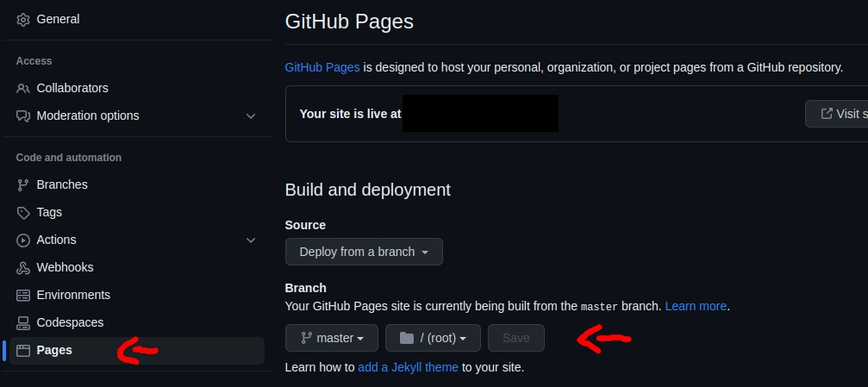Click the Branch label

306,288
